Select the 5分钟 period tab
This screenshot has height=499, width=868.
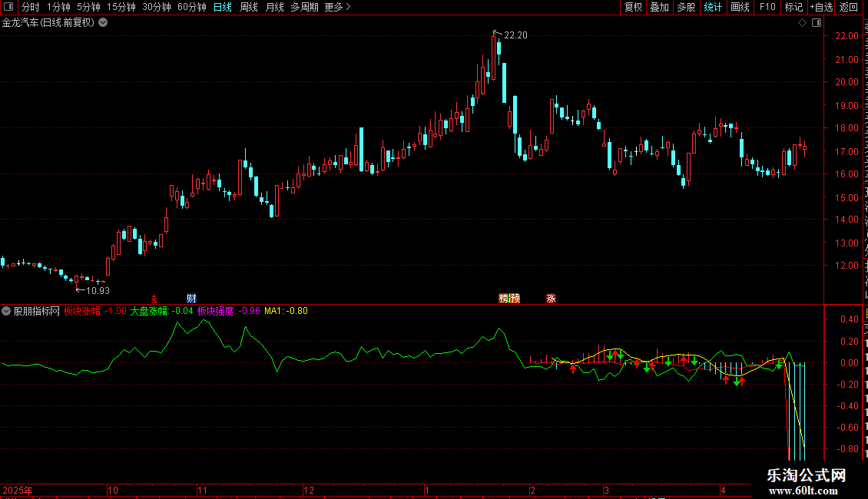88,7
